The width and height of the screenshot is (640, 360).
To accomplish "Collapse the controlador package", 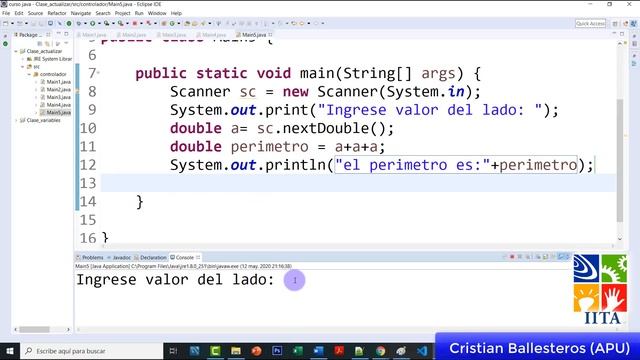I will [x=29, y=74].
